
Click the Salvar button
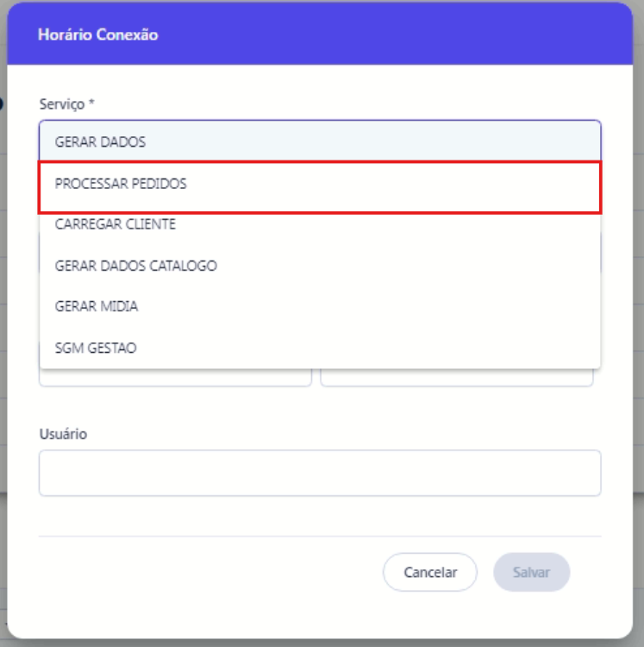pyautogui.click(x=531, y=572)
